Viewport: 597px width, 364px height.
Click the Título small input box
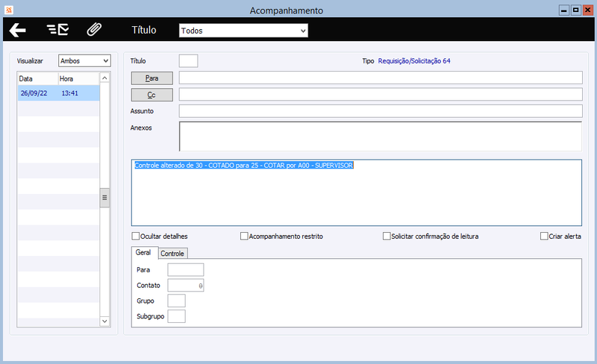[x=189, y=61]
